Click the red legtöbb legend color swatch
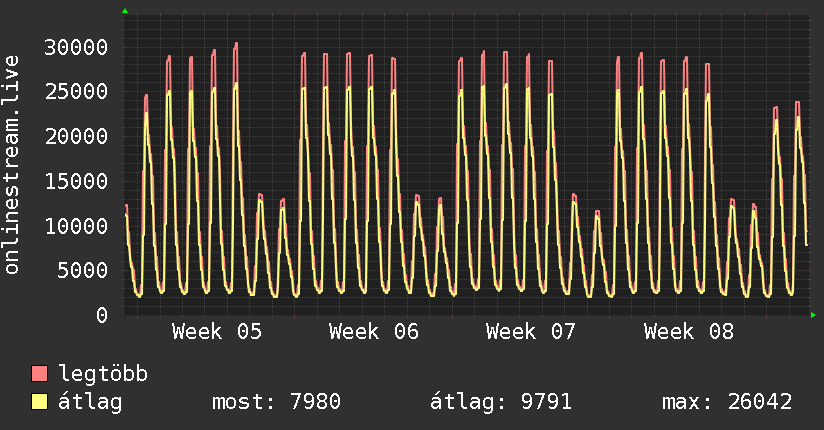The height and width of the screenshot is (430, 824). click(40, 375)
